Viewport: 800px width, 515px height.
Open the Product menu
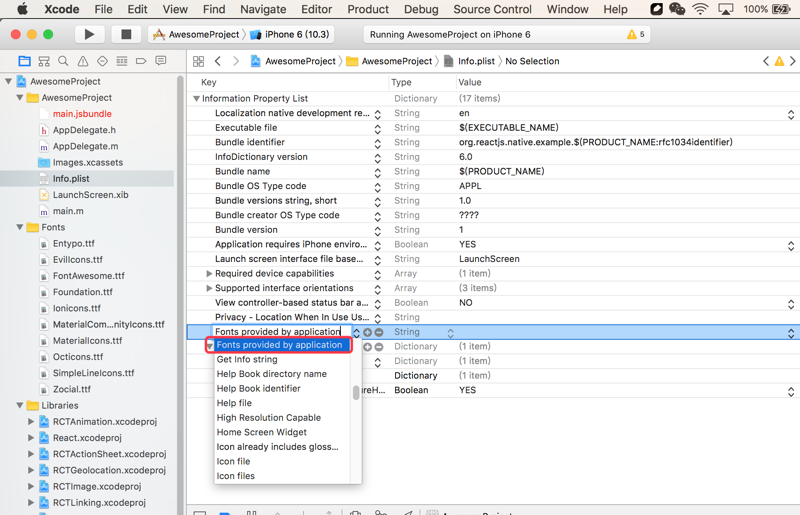click(368, 9)
